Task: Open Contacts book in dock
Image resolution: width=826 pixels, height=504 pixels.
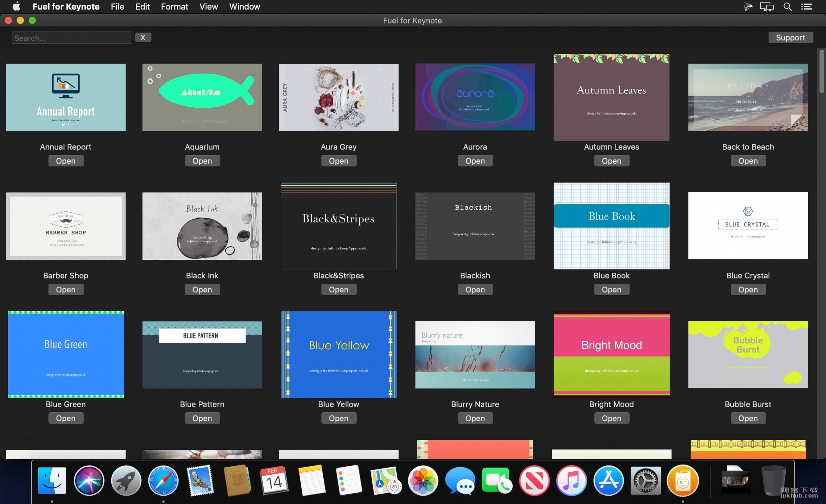Action: tap(237, 480)
